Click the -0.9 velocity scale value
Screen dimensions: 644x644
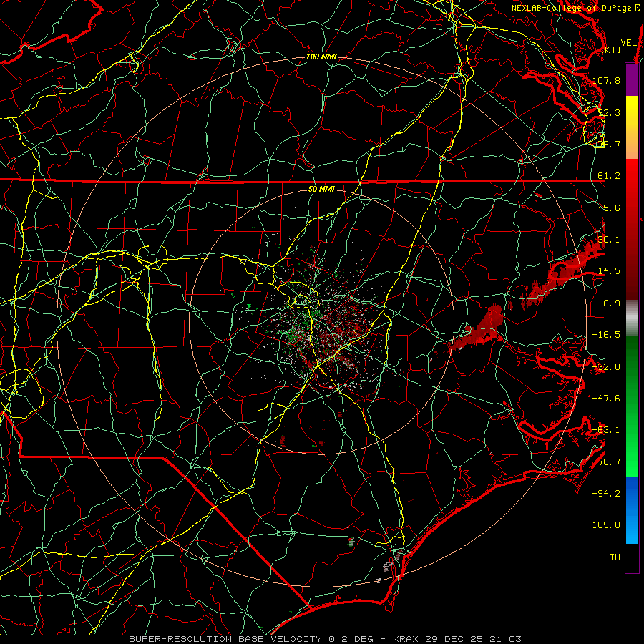click(x=609, y=303)
